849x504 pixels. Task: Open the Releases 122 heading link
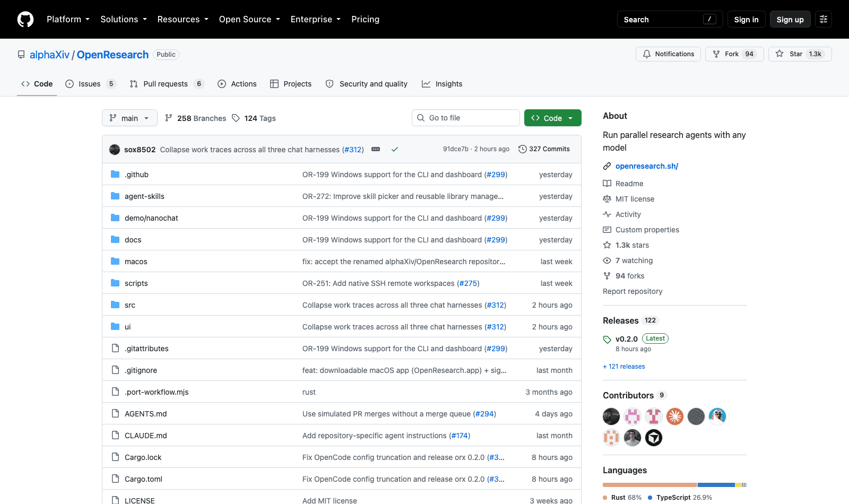(630, 320)
